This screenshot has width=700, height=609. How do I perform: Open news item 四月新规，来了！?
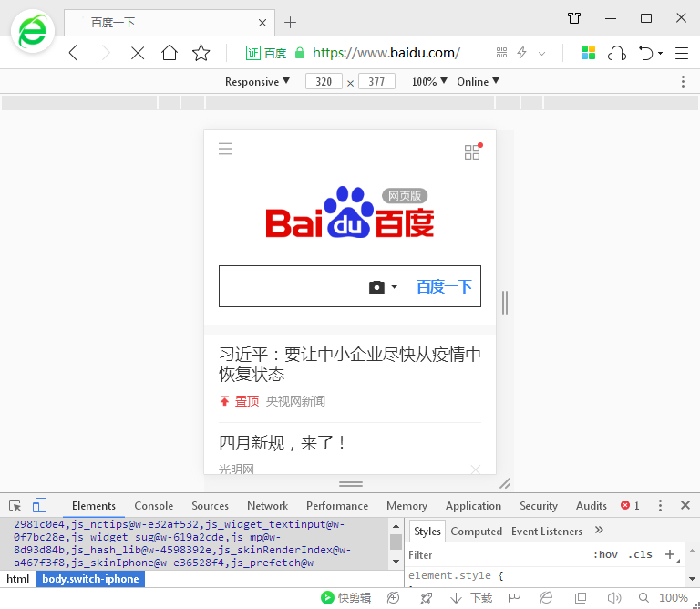(283, 443)
